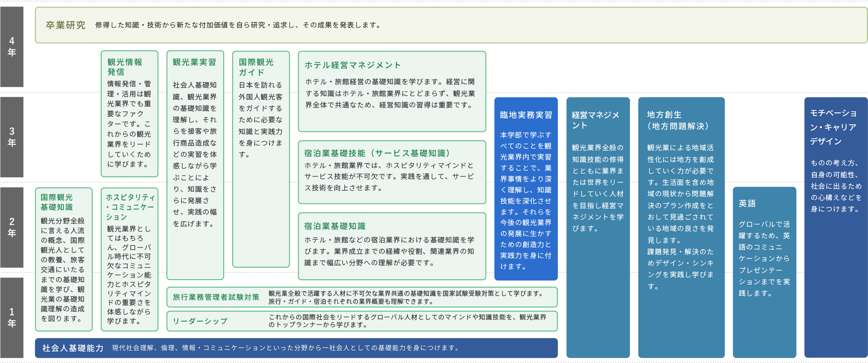Click the ホテル経営マネジメント heading

coord(353,65)
